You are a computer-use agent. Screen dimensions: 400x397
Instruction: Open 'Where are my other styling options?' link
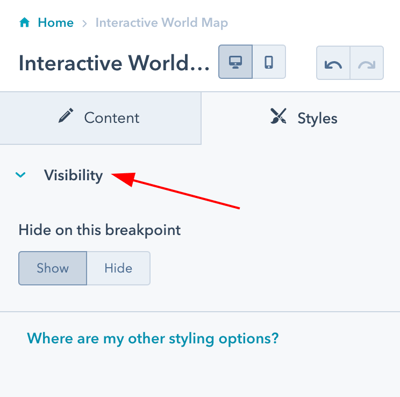153,339
